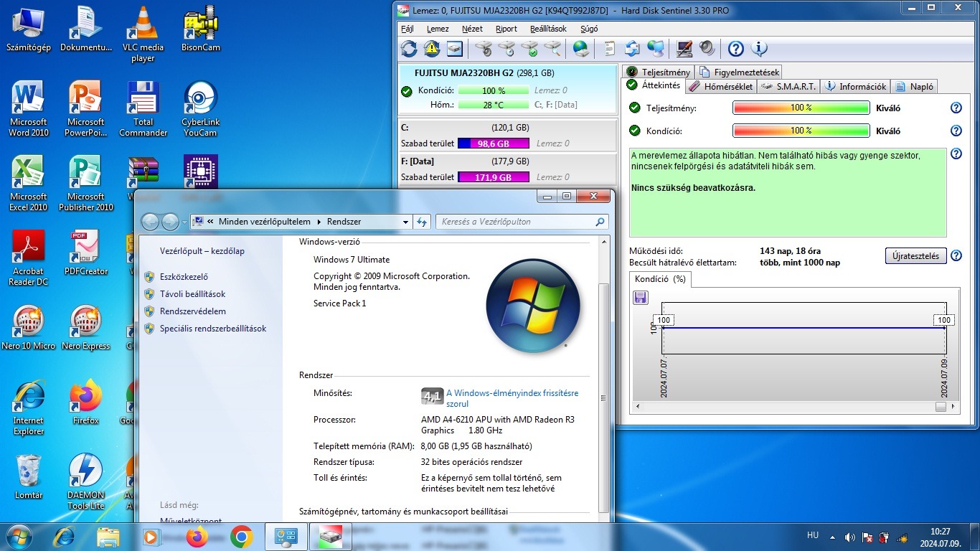Open the Fájl menu
The image size is (980, 551).
(407, 29)
